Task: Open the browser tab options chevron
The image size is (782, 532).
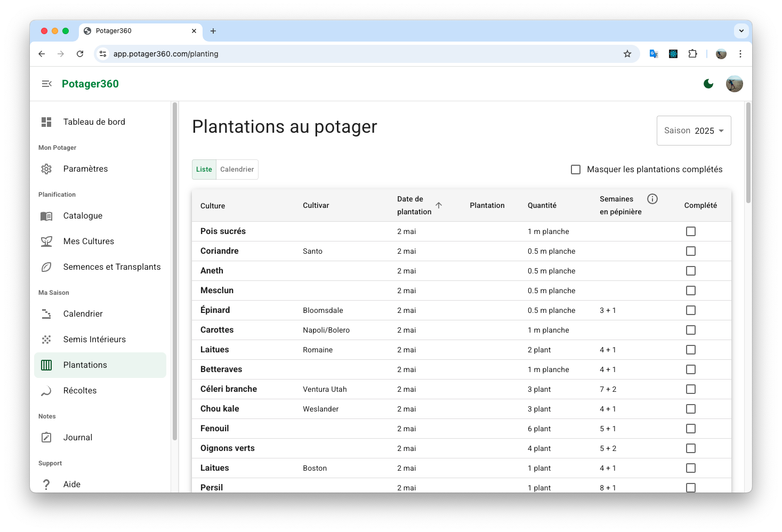Action: [741, 30]
